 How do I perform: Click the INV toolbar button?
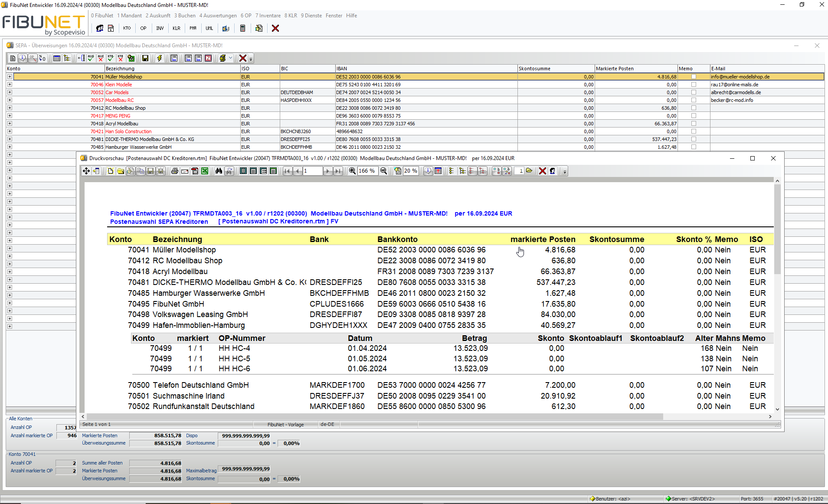[160, 28]
